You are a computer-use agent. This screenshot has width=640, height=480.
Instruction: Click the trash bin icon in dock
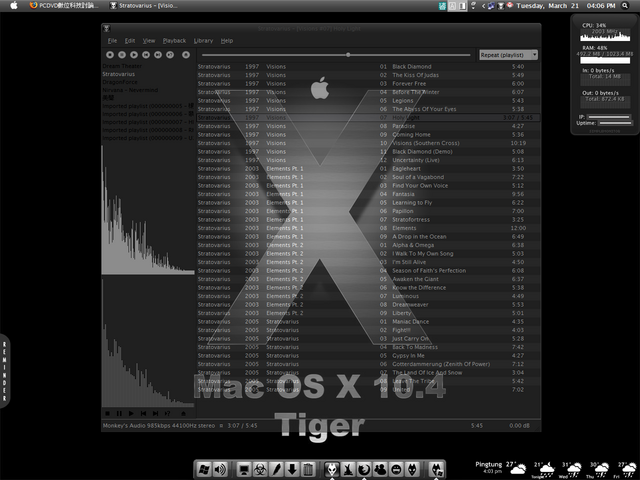pos(307,469)
